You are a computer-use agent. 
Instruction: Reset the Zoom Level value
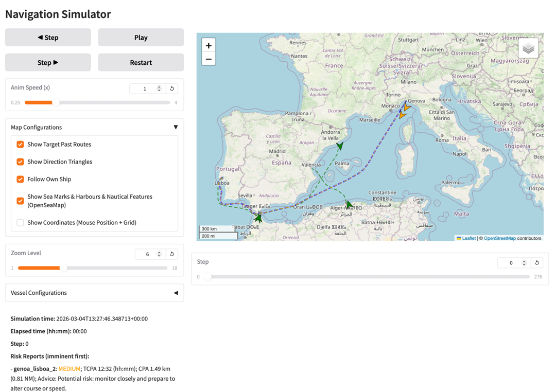click(172, 254)
